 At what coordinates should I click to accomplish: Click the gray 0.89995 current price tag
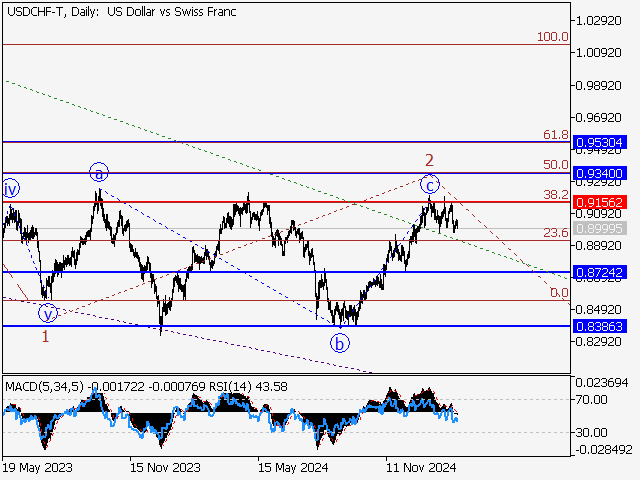point(600,228)
